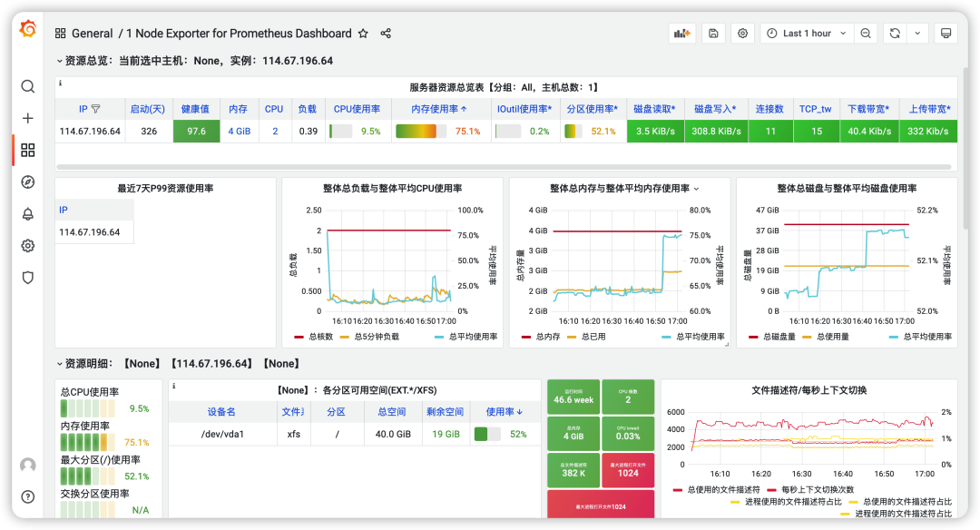
Task: Click the Create plus icon in sidebar
Action: tap(27, 118)
